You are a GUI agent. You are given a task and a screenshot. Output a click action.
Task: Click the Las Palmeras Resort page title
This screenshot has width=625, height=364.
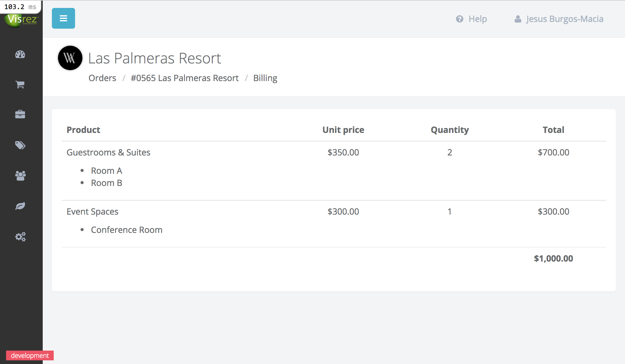coord(154,58)
